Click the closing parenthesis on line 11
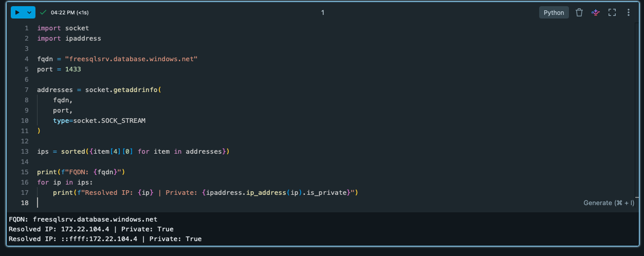644x256 pixels. tap(39, 131)
